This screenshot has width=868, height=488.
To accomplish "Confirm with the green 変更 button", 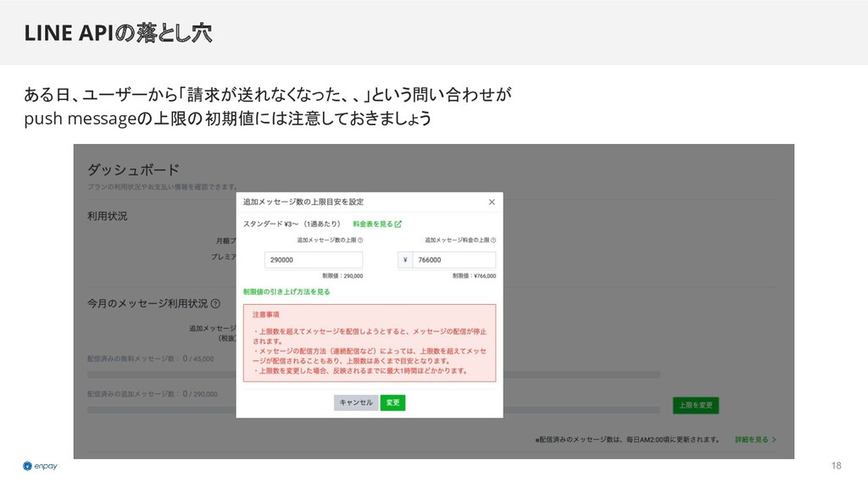I will [392, 402].
